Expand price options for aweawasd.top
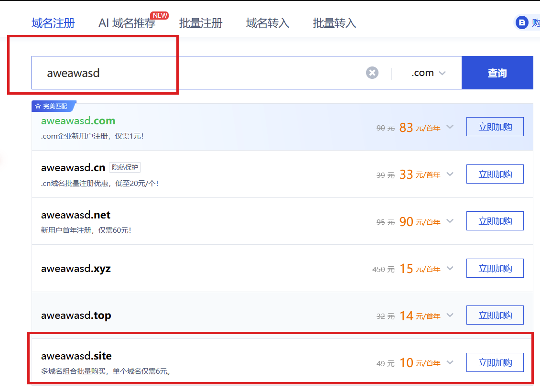The width and height of the screenshot is (540, 392). coord(450,315)
